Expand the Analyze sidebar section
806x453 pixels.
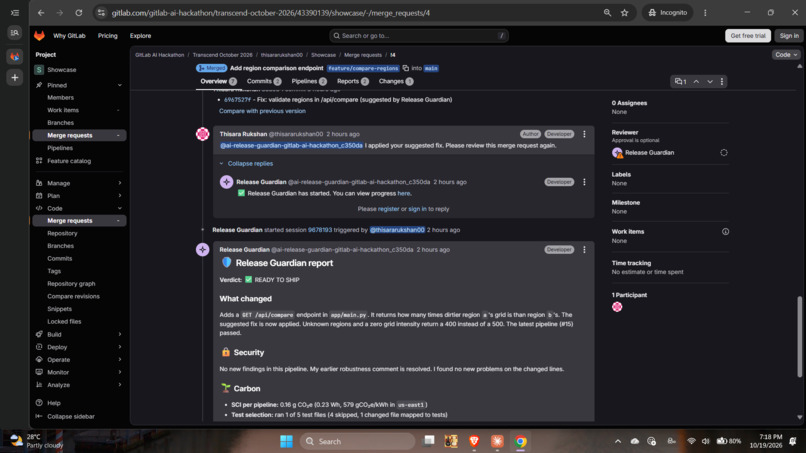[120, 385]
